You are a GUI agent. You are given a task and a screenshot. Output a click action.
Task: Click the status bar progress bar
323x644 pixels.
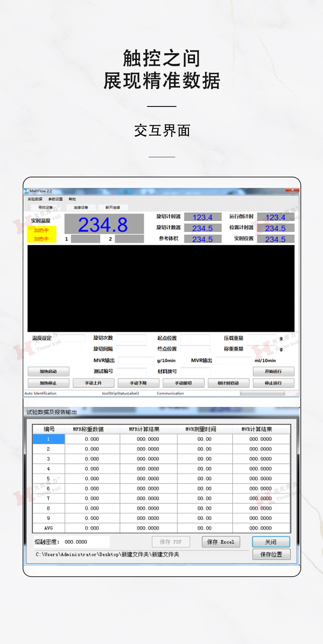pos(262,393)
